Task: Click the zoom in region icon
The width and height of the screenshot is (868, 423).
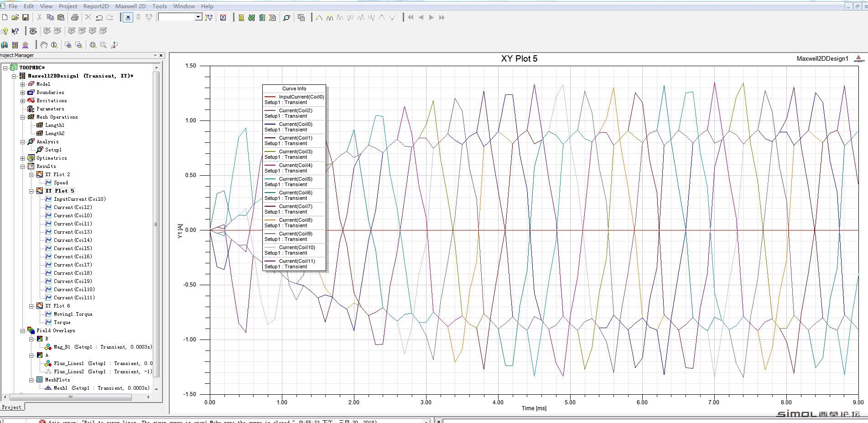Action: (68, 45)
